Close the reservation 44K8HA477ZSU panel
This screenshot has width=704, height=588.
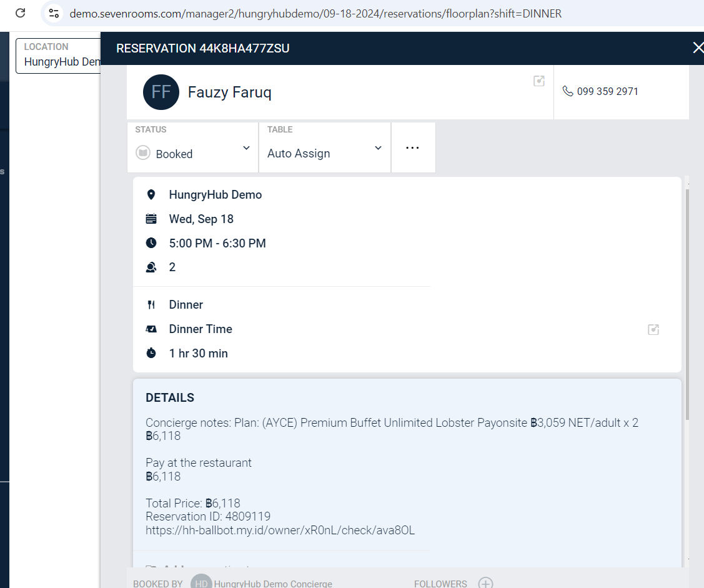click(698, 48)
